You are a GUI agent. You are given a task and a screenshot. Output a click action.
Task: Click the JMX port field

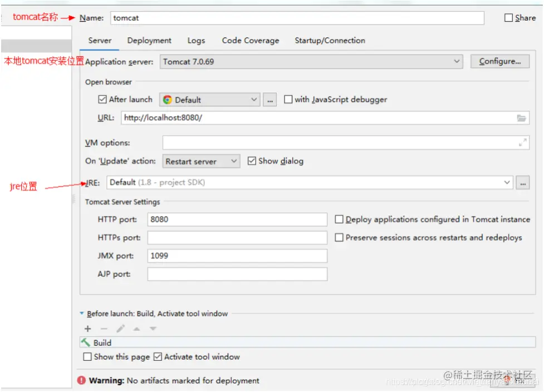pos(237,256)
